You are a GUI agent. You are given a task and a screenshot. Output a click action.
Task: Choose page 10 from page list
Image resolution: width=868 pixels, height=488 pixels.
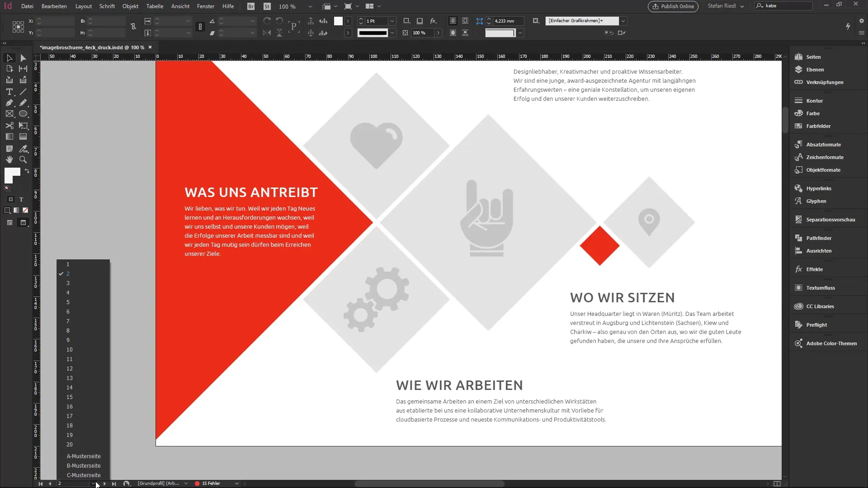[70, 350]
